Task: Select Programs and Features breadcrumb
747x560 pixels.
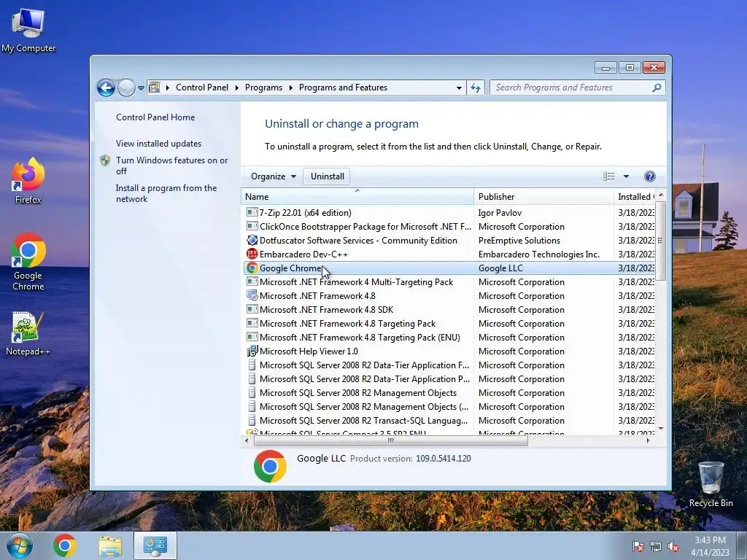Action: [343, 87]
